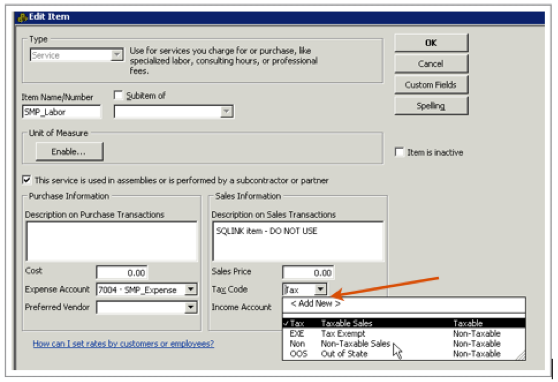Toggle the Item is inactive checkbox
The image size is (558, 382).
(x=399, y=152)
